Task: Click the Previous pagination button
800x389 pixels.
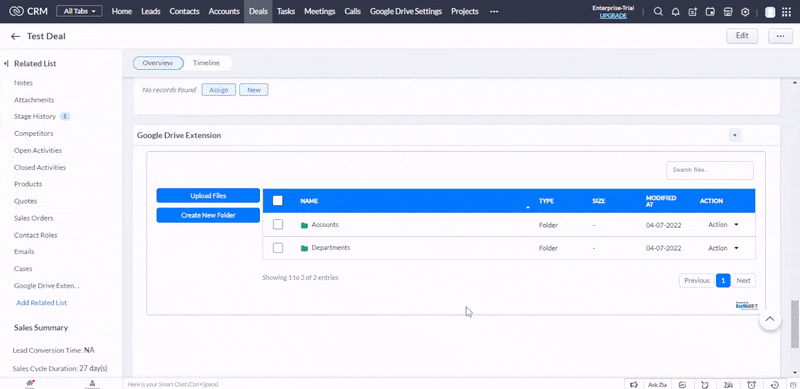Action: 696,280
